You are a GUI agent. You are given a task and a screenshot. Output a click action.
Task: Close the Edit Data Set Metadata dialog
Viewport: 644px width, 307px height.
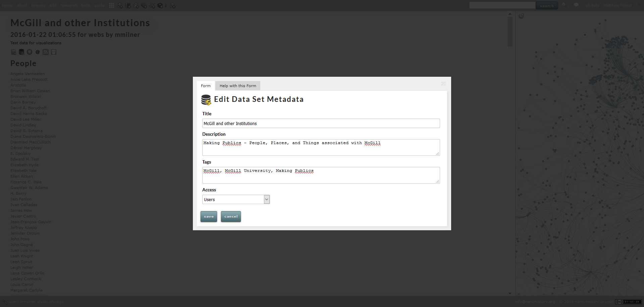(x=443, y=84)
